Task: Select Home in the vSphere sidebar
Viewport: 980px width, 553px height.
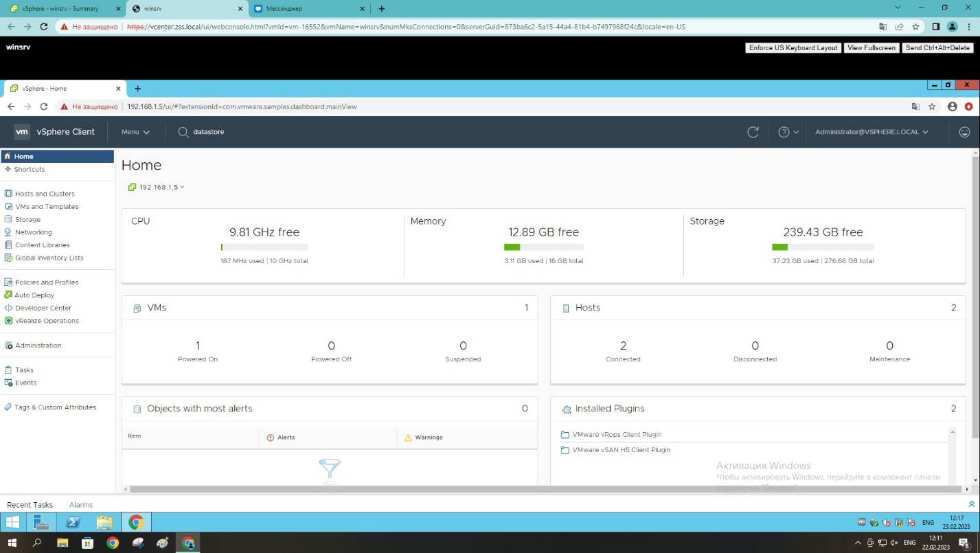Action: click(x=57, y=157)
